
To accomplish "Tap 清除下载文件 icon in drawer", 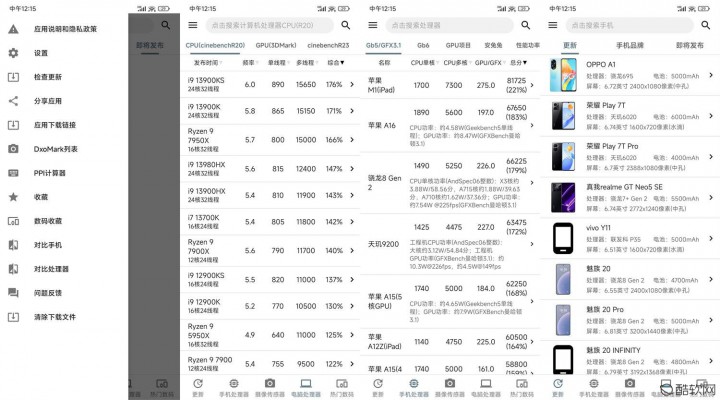I will 13,317.
